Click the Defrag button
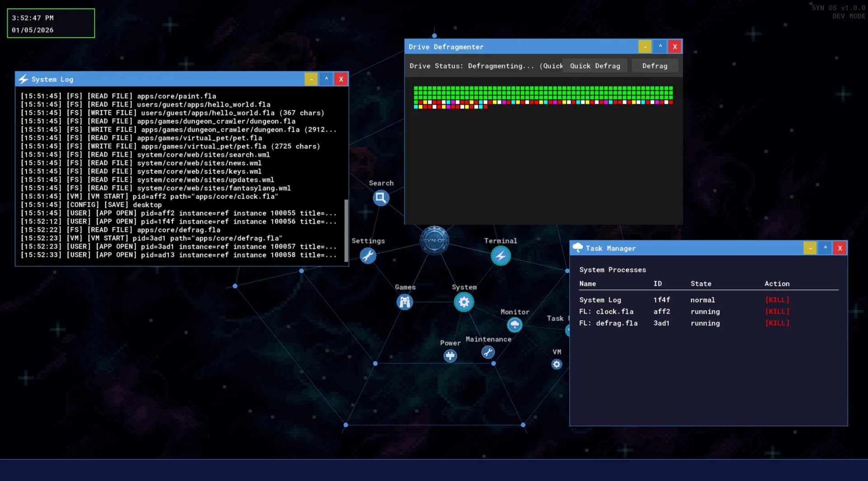868x481 pixels. [655, 66]
